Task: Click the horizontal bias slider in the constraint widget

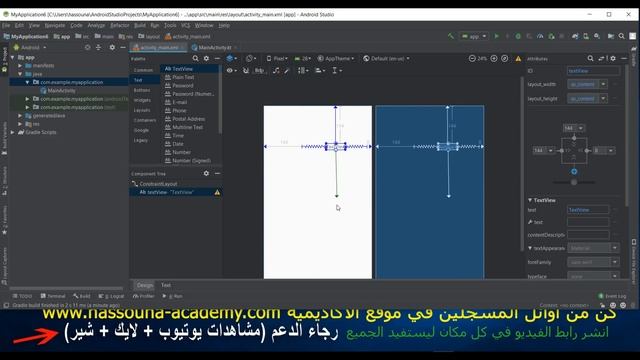Action: [x=574, y=182]
